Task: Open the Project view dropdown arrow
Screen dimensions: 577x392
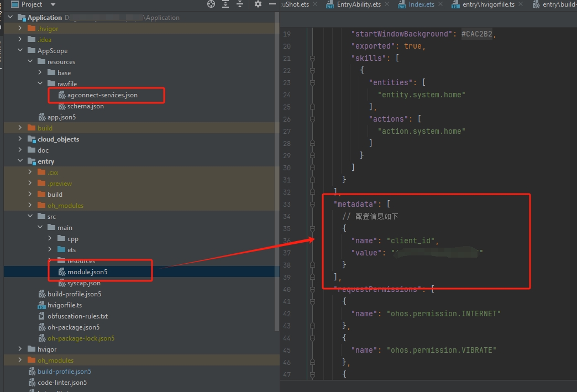Action: [x=53, y=5]
